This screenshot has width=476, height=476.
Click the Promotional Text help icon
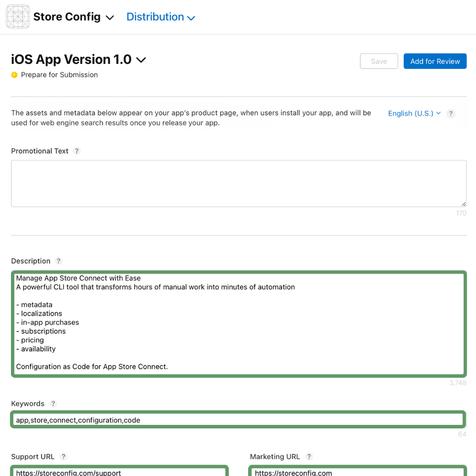pyautogui.click(x=77, y=151)
